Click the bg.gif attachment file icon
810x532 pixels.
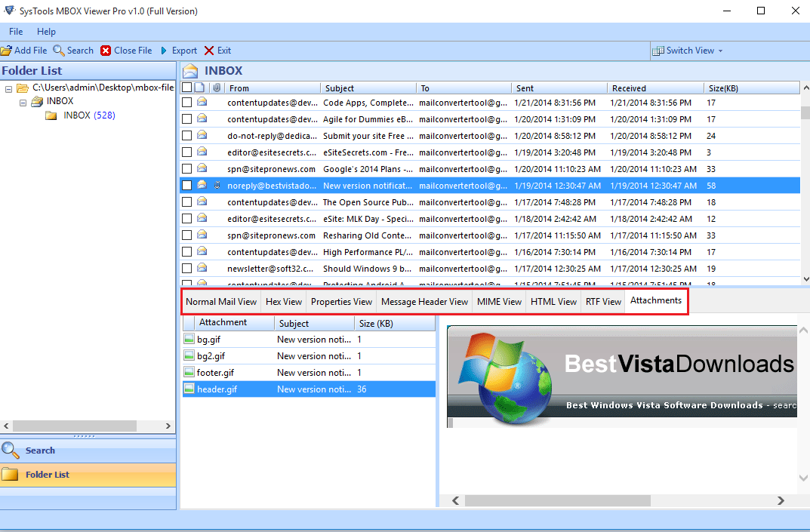click(x=189, y=340)
